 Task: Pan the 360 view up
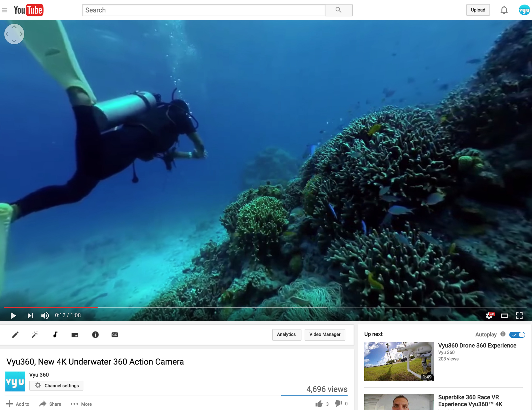click(14, 27)
